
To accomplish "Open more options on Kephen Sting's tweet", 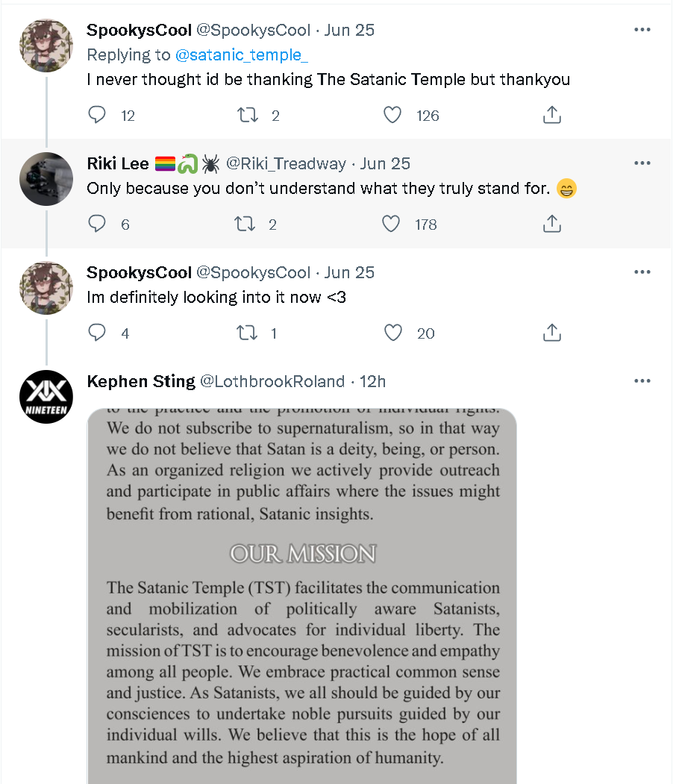I will point(642,381).
